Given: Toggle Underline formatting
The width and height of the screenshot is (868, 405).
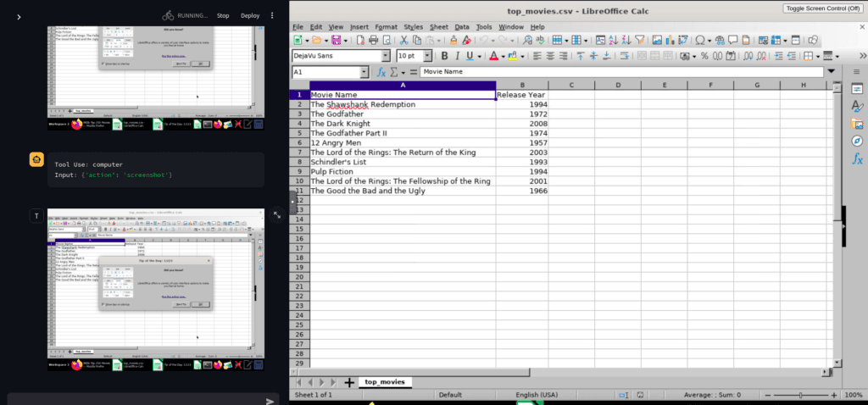Looking at the screenshot, I should 470,56.
